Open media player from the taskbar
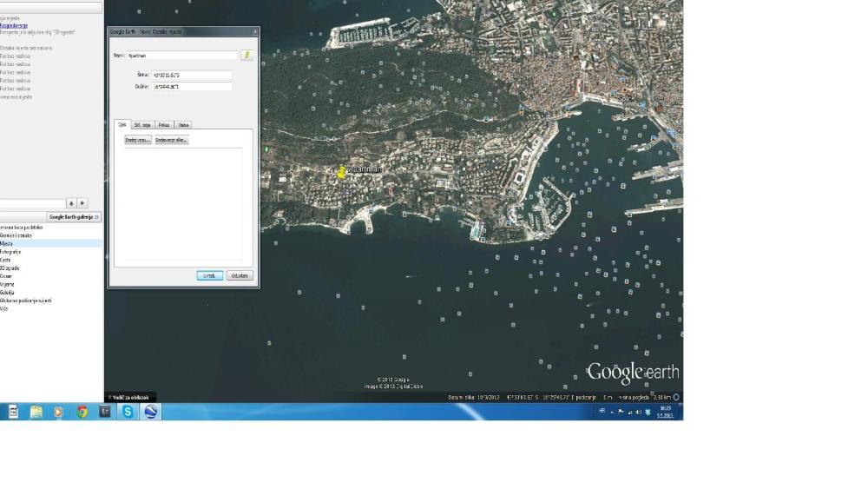The image size is (868, 489). pyautogui.click(x=58, y=412)
